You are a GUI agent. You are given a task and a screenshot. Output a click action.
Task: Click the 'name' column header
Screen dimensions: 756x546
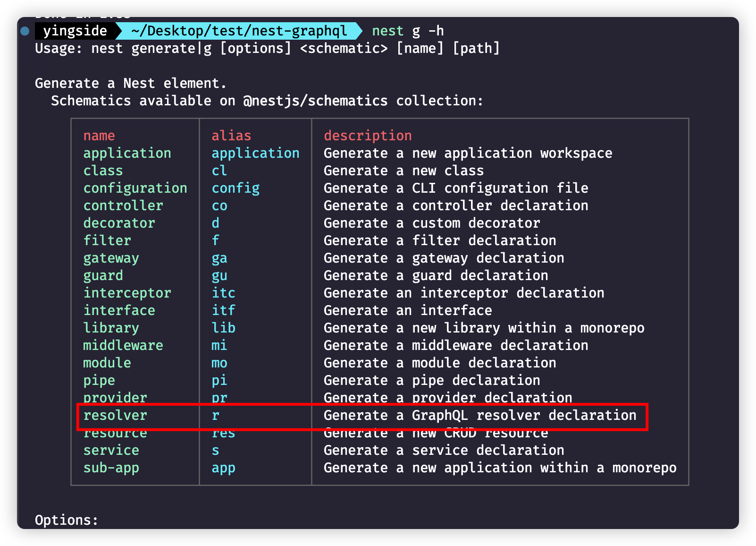pyautogui.click(x=99, y=136)
